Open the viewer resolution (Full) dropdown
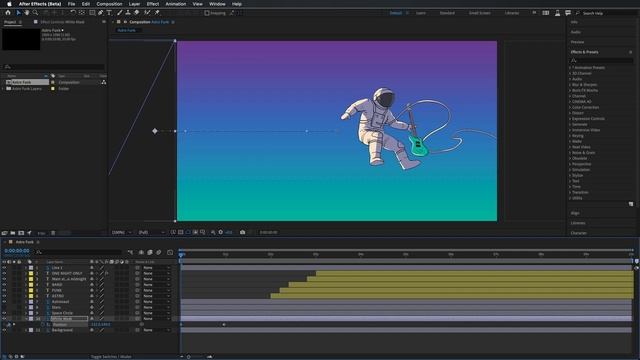The height and width of the screenshot is (360, 640). 151,232
